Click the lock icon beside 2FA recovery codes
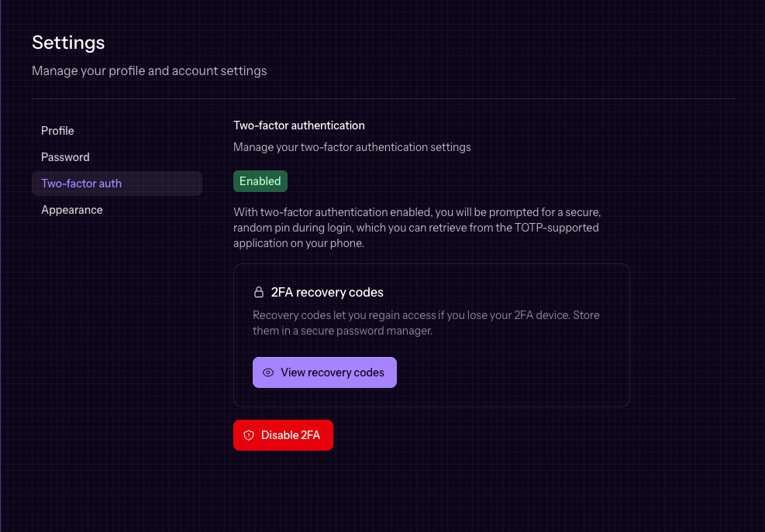Viewport: 765px width, 532px height. [x=260, y=293]
